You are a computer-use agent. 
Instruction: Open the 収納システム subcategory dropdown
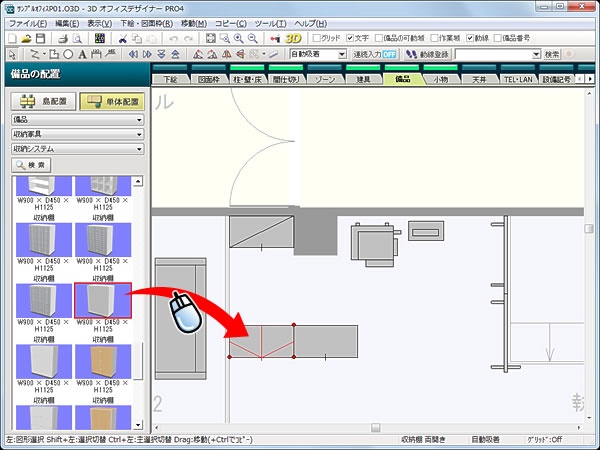coord(77,149)
